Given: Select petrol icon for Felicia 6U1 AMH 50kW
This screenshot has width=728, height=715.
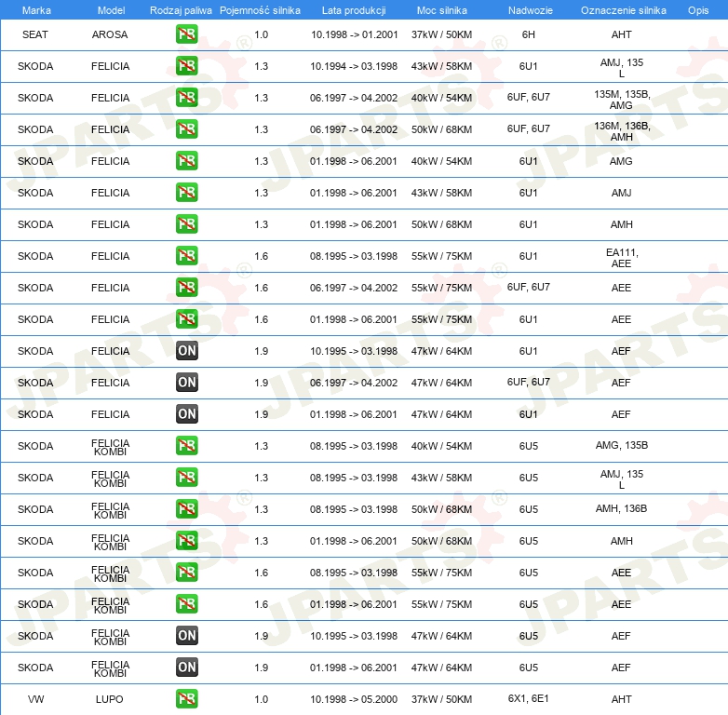Looking at the screenshot, I should [186, 223].
